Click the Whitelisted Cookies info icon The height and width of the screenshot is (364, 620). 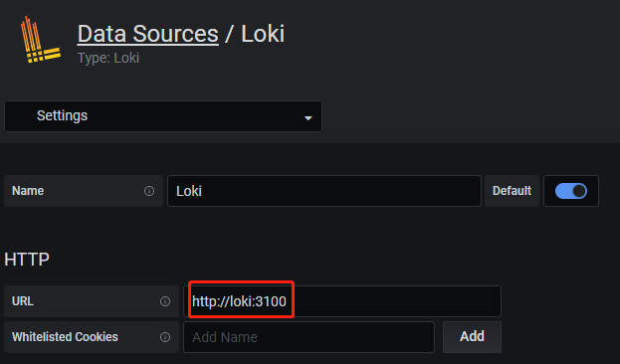[x=165, y=337]
